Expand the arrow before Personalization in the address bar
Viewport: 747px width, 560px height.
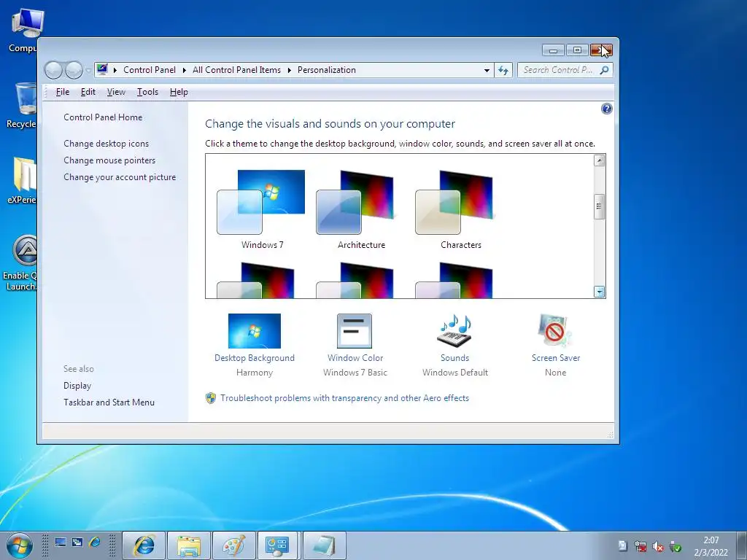(289, 70)
